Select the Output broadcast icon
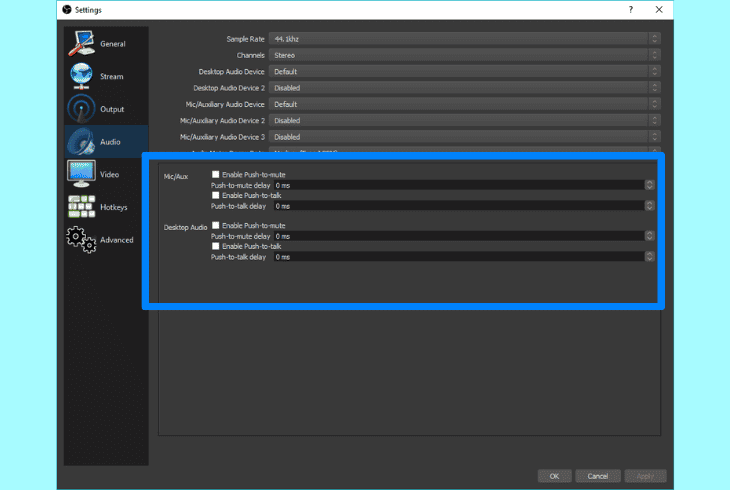The width and height of the screenshot is (730, 490). 81,109
